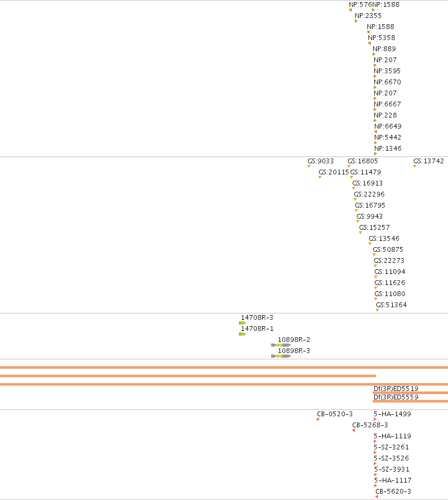Select the Df(3R)ED5559 deficiency bar

pyautogui.click(x=411, y=401)
